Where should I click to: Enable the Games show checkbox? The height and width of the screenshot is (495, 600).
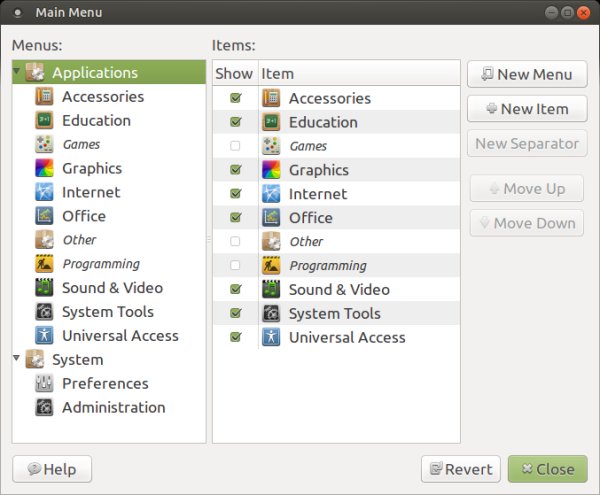coord(235,146)
